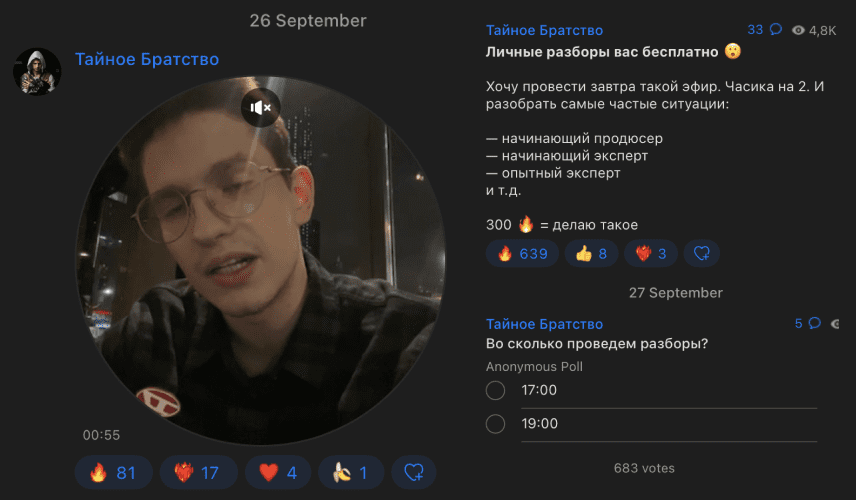
Task: Unmute the round video message
Action: tap(260, 108)
